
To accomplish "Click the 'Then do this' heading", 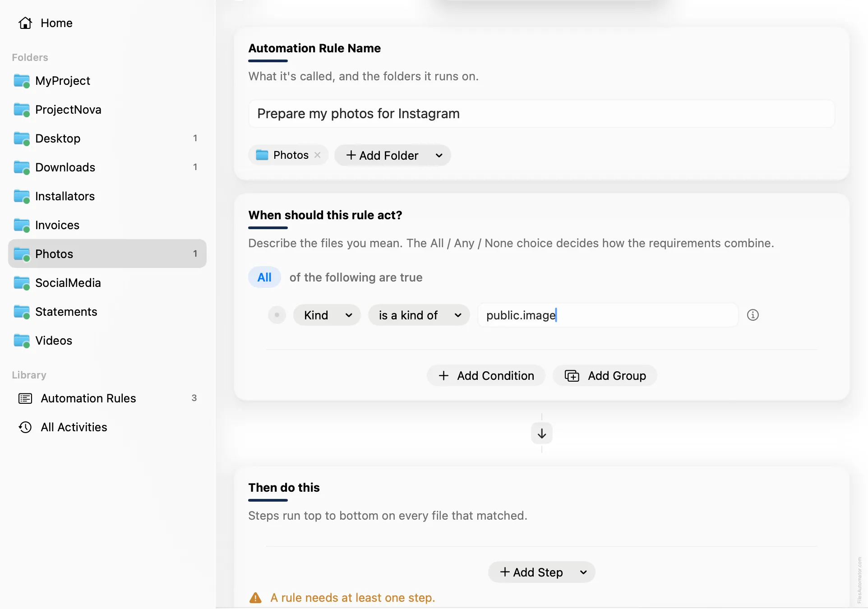I will click(x=284, y=488).
